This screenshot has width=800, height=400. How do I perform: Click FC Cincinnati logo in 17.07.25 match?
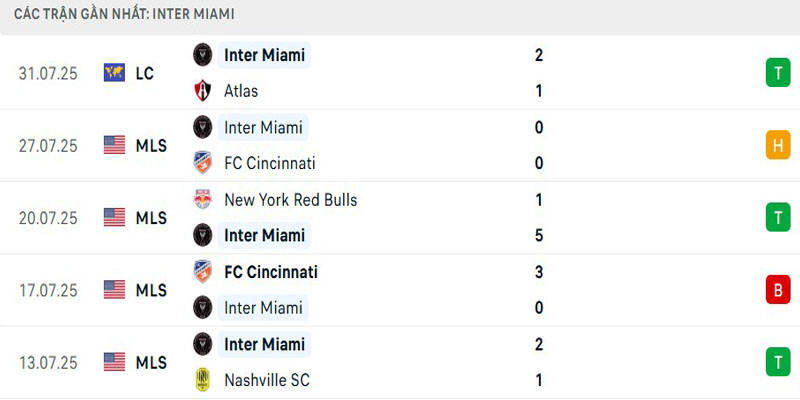[x=203, y=271]
